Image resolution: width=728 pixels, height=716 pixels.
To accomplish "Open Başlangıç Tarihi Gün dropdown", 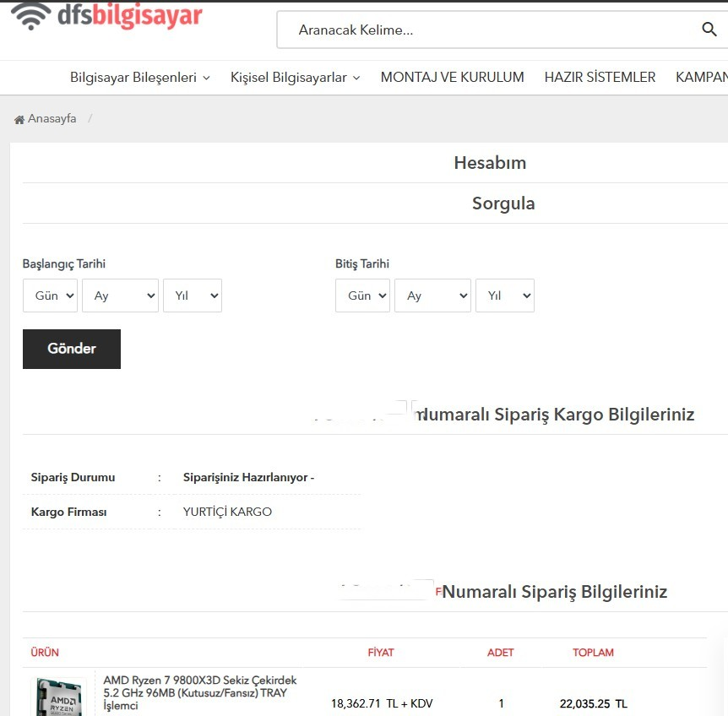I will pyautogui.click(x=50, y=296).
